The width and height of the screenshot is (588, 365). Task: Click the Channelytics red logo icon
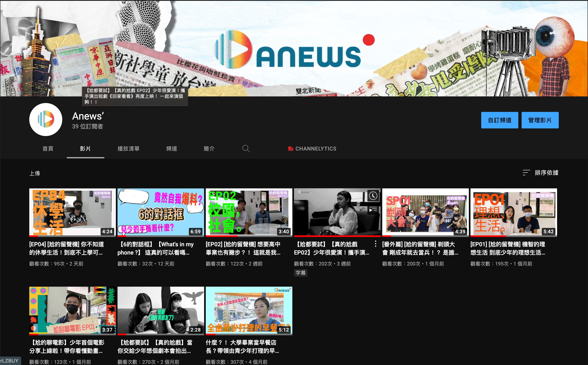(290, 149)
